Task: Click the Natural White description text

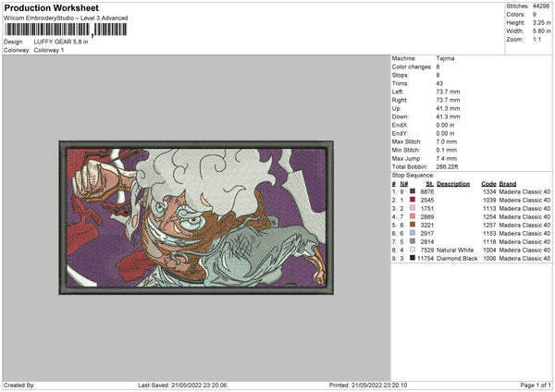Action: [455, 251]
